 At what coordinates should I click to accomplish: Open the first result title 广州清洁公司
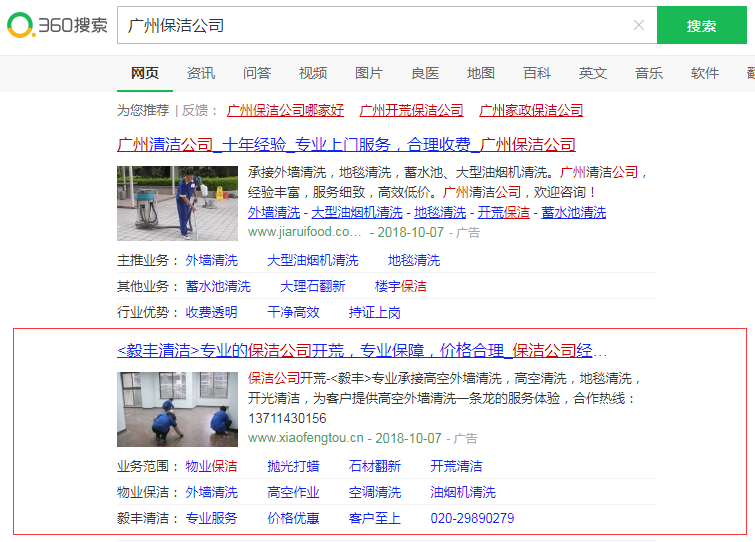pos(346,144)
